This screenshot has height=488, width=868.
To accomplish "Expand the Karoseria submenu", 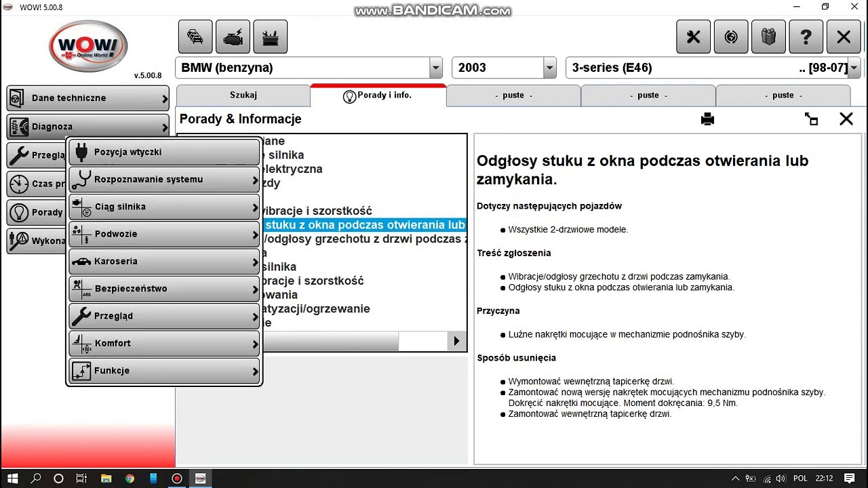I will [164, 261].
